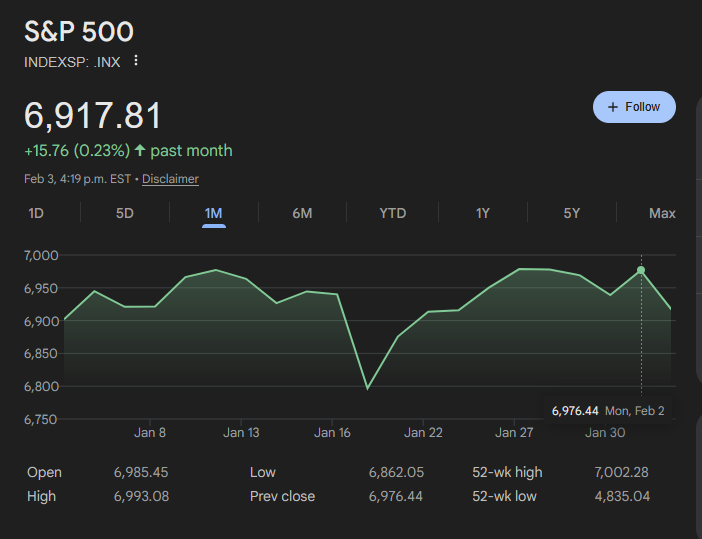702x539 pixels.
Task: Click the S&P 500 title
Action: (x=79, y=32)
